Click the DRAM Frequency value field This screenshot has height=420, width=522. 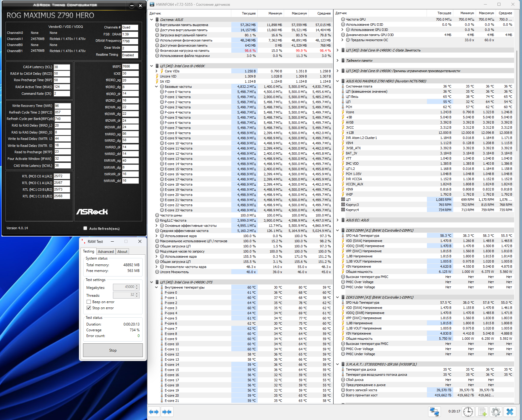point(130,41)
